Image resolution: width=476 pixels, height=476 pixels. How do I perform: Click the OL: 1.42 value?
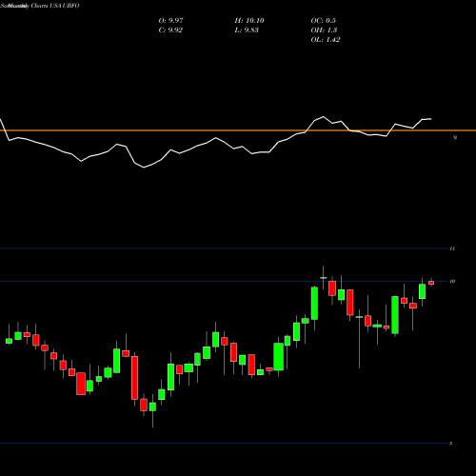326,40
